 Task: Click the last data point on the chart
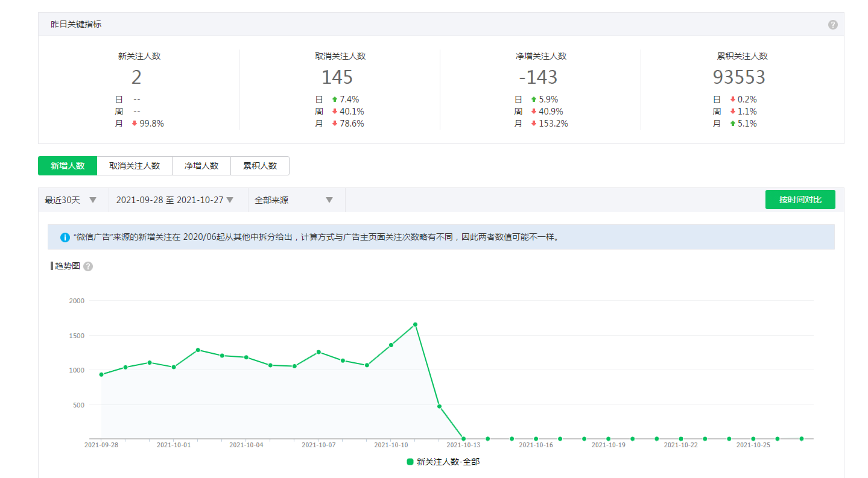point(802,439)
